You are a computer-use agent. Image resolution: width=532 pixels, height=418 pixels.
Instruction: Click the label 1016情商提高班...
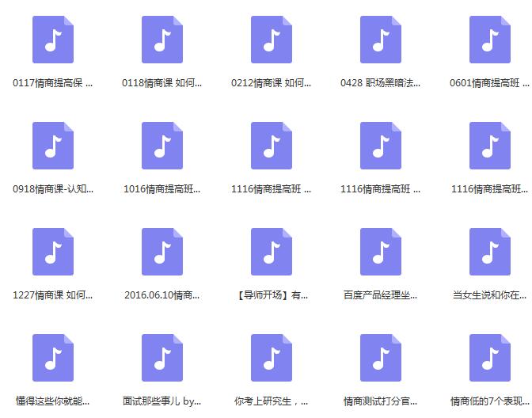(x=161, y=189)
